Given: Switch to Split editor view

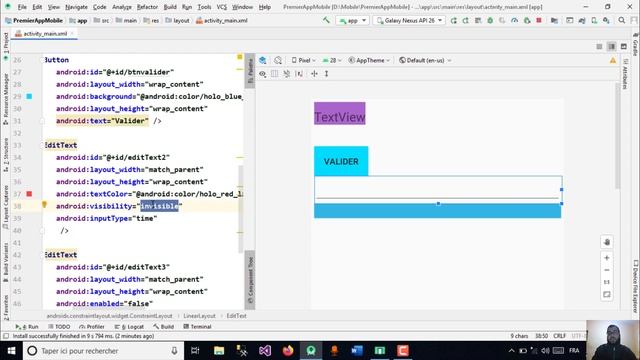Looking at the screenshot, I should coord(611,47).
